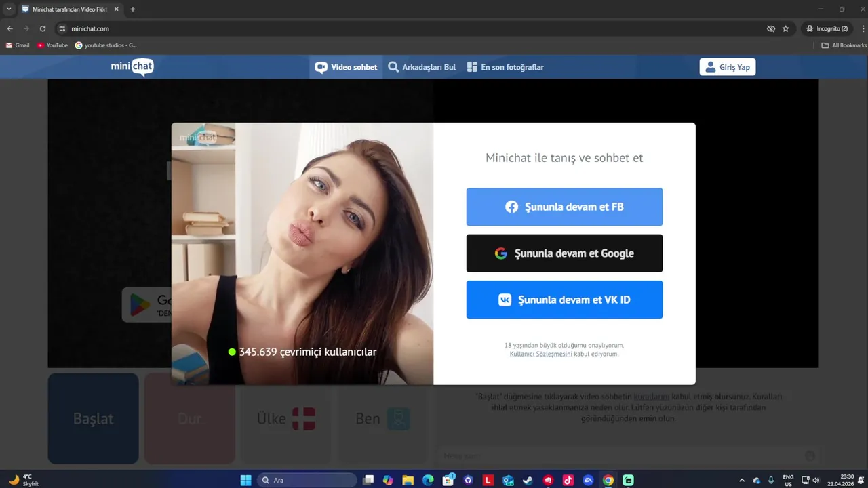The width and height of the screenshot is (868, 488).
Task: Open the Arkadaşları Bul tab
Action: [x=422, y=67]
